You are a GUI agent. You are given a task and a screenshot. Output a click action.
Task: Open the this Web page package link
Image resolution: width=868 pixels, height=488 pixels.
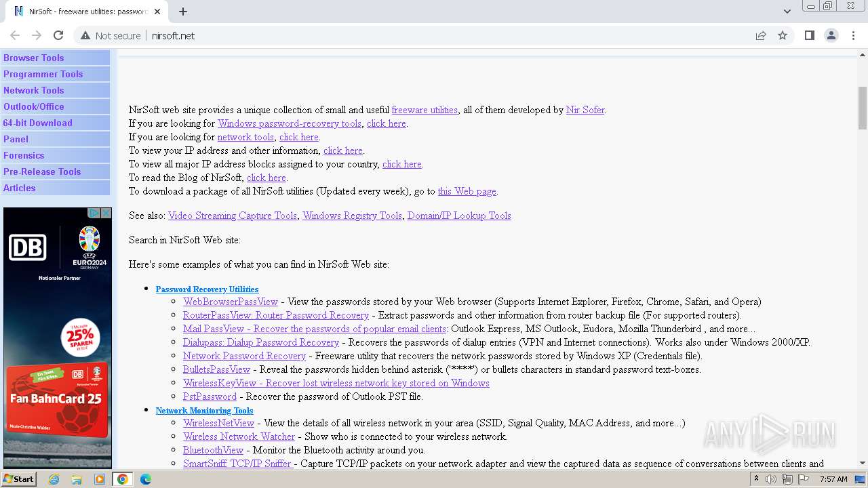467,191
